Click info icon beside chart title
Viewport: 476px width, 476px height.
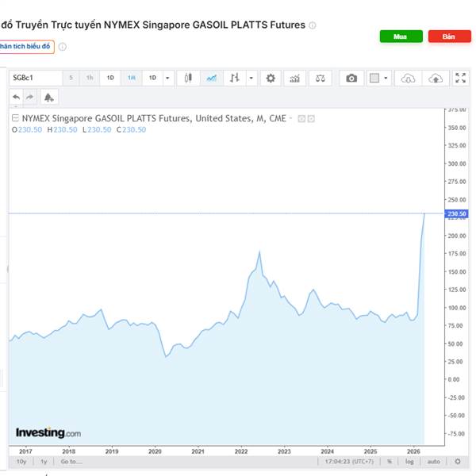tap(313, 25)
